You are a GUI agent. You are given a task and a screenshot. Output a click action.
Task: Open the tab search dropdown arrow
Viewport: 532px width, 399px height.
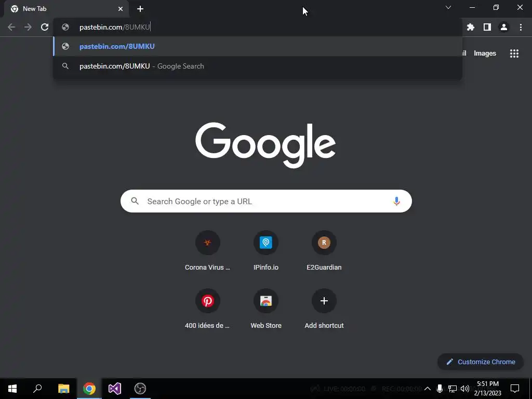point(448,7)
